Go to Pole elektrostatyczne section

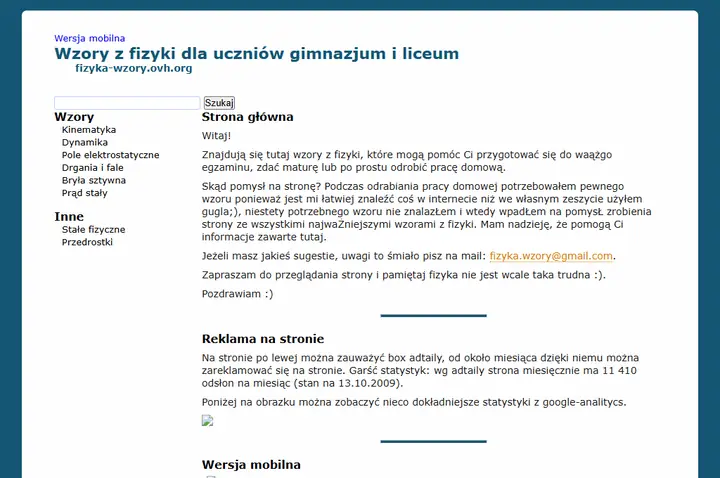pos(110,155)
